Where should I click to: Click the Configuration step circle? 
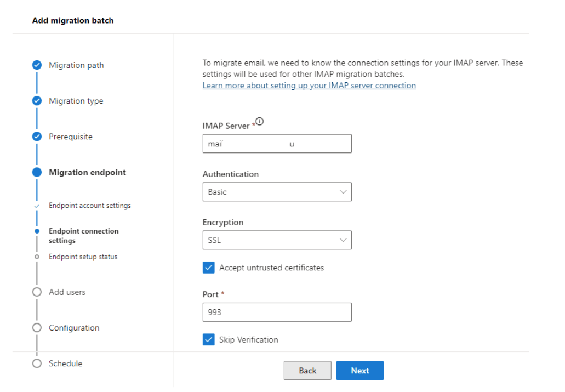tap(37, 328)
